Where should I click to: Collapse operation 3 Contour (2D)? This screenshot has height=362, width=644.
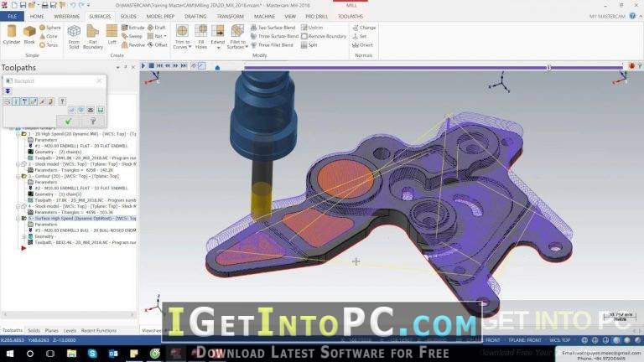click(18, 176)
